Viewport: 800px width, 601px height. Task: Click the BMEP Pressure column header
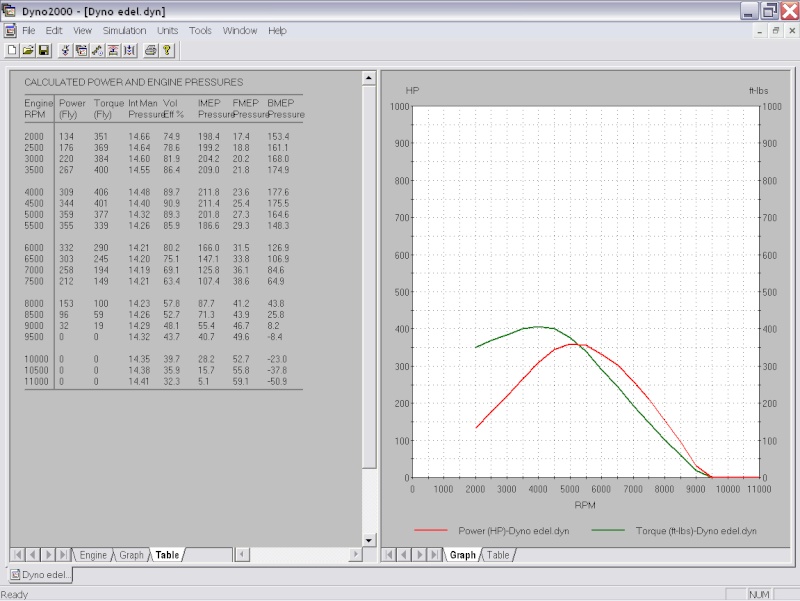286,109
